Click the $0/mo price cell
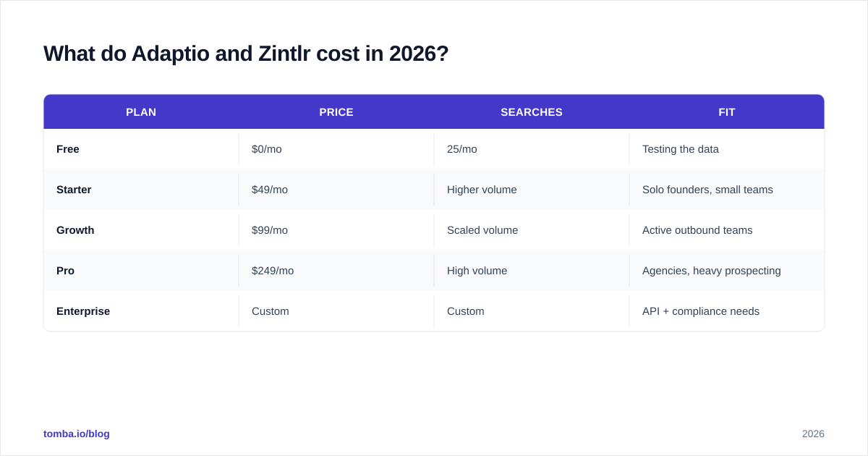 336,149
